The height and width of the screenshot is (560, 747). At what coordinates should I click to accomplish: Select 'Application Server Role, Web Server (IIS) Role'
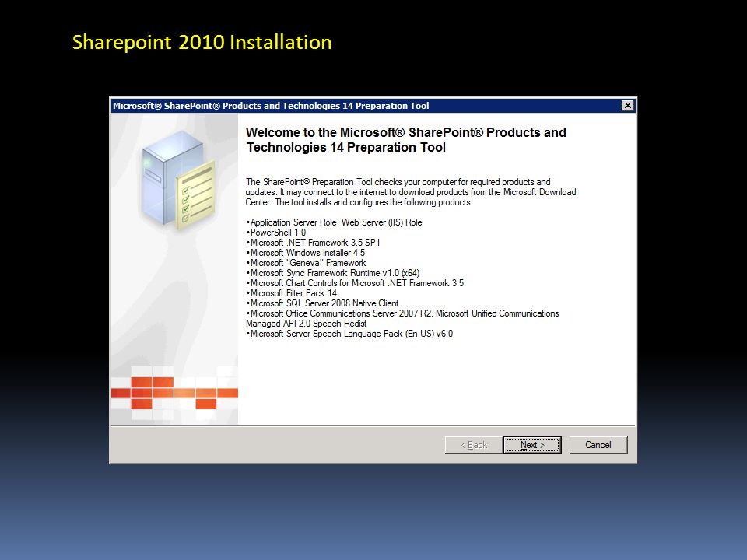coord(334,222)
